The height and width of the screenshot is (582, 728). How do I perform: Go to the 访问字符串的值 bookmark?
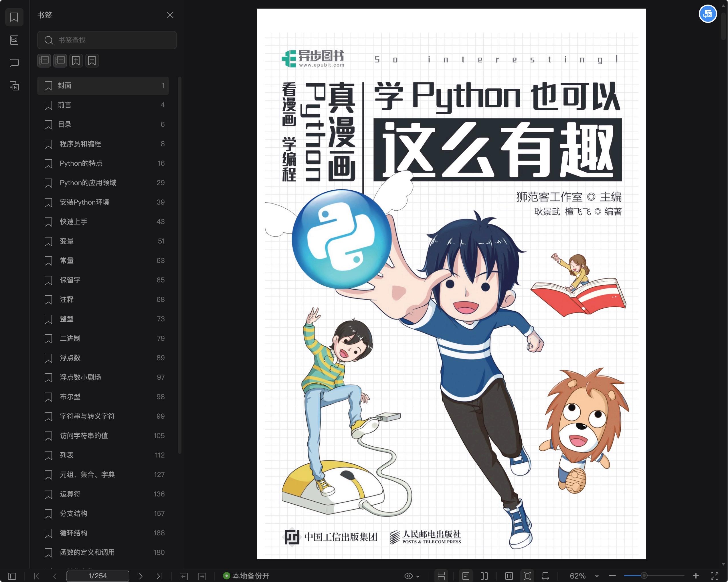[103, 436]
